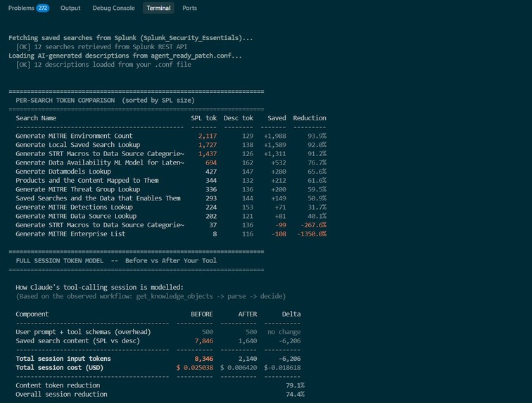Click 'Generate MITRE Environment Count' row name
The height and width of the screenshot is (403, 532).
coord(74,136)
